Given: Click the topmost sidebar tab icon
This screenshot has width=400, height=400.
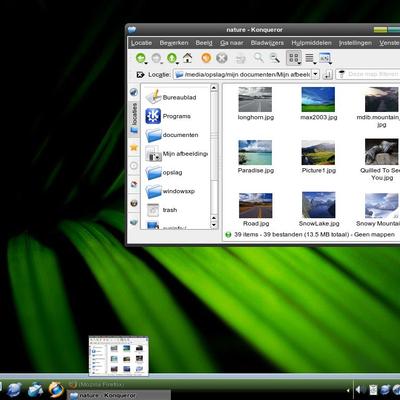Looking at the screenshot, I should pyautogui.click(x=134, y=92).
